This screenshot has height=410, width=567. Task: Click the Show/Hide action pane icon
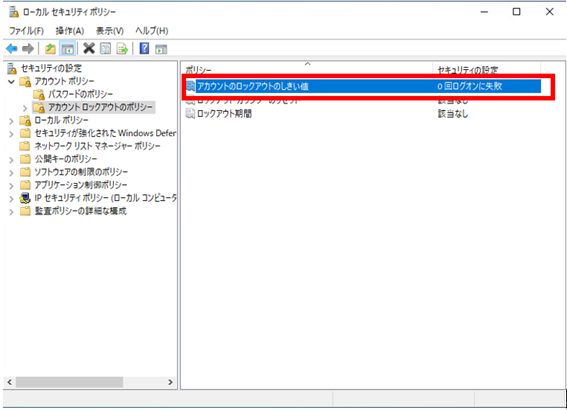coord(161,49)
